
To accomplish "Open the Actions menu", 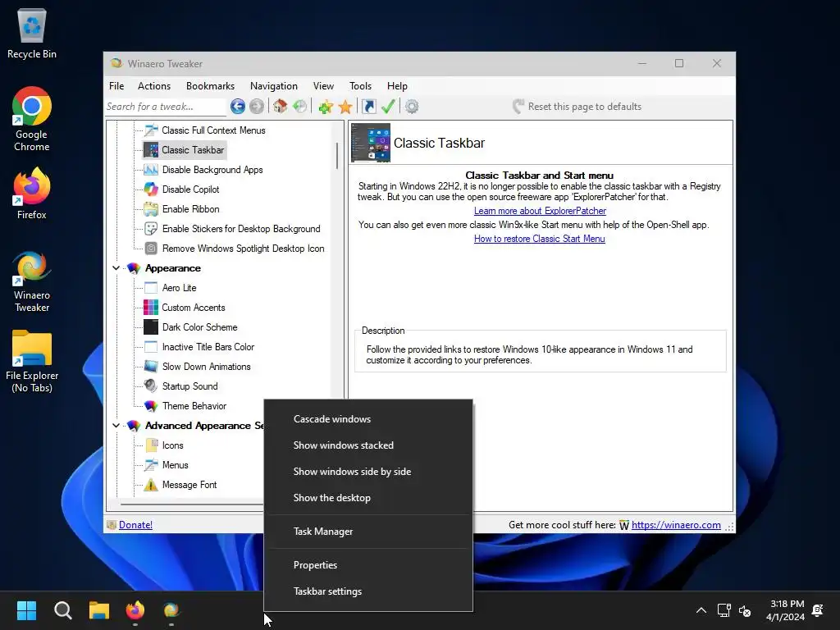I will click(x=154, y=85).
